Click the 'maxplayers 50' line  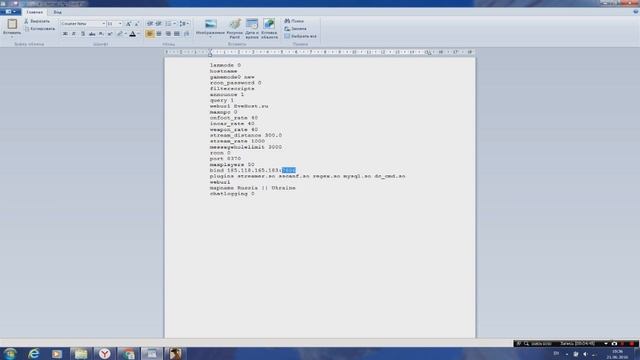point(232,164)
